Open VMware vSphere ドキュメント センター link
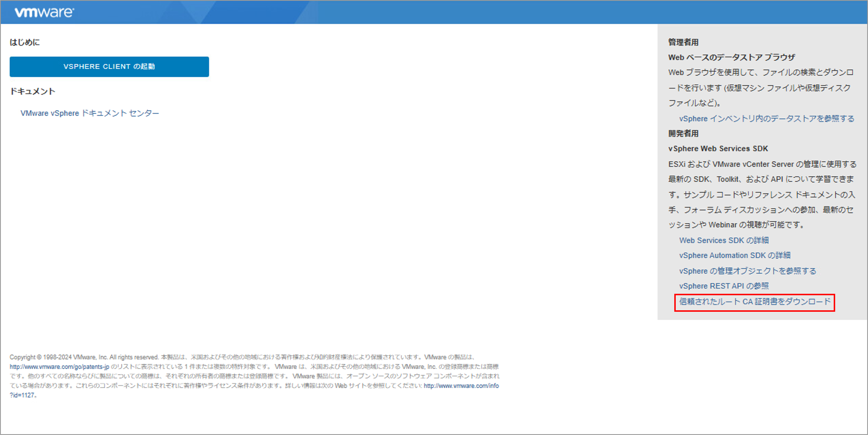Screen dimensions: 868x435 click(90, 113)
